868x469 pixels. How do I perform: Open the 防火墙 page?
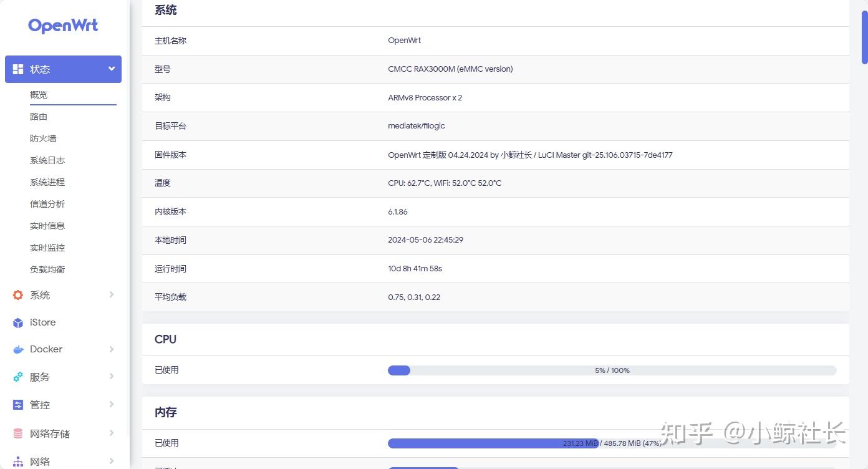(x=43, y=138)
